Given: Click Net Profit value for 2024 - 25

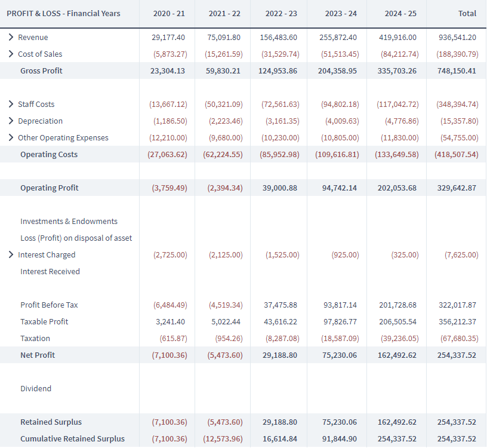Looking at the screenshot, I should pos(397,355).
